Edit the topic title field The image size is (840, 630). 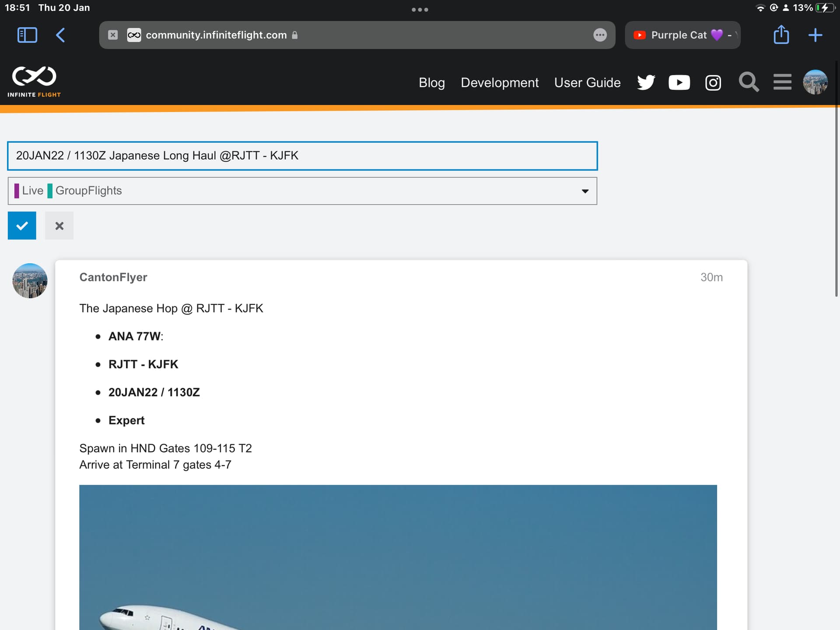[302, 156]
